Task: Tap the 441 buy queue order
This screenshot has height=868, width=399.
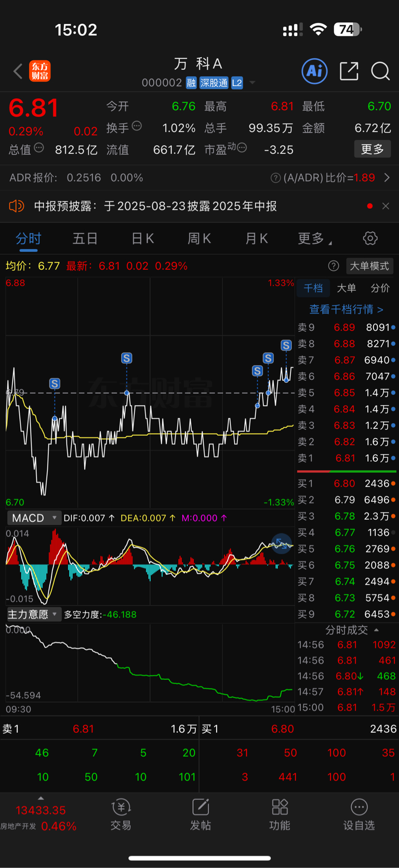Action: point(288,777)
